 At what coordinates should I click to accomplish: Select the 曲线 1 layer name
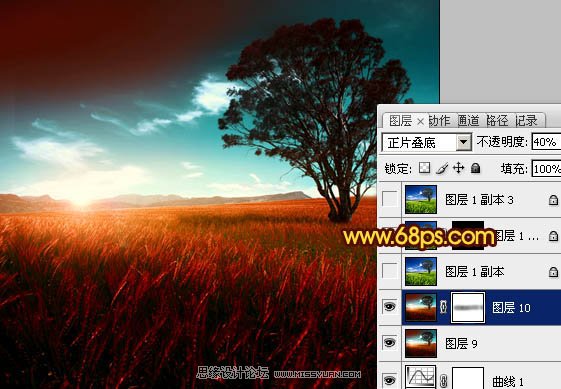[508, 381]
